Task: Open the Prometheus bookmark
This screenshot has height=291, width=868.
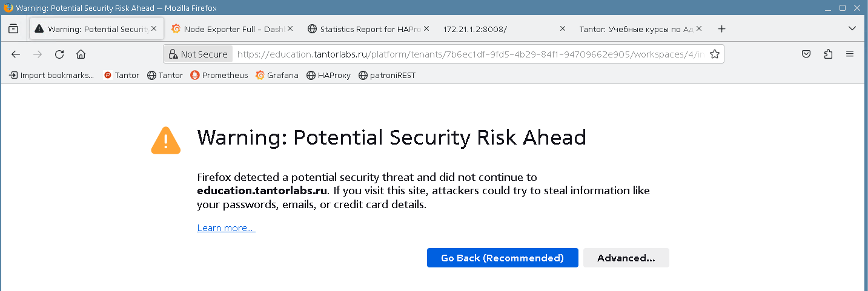Action: [219, 76]
